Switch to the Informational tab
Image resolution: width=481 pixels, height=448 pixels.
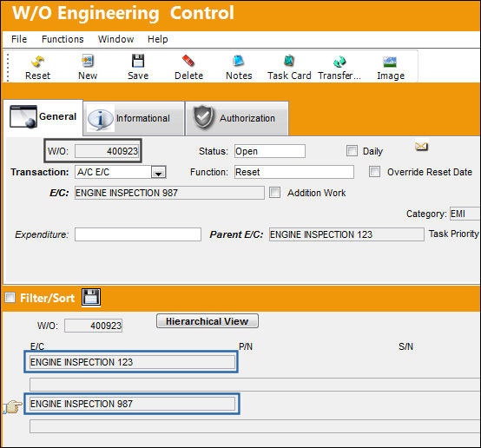[134, 118]
